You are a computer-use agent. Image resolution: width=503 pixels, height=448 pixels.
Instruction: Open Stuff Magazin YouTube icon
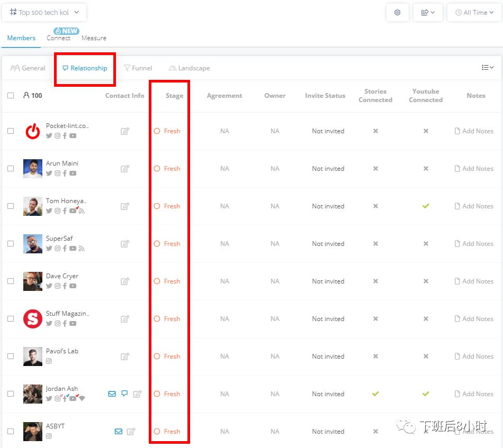pyautogui.click(x=73, y=323)
